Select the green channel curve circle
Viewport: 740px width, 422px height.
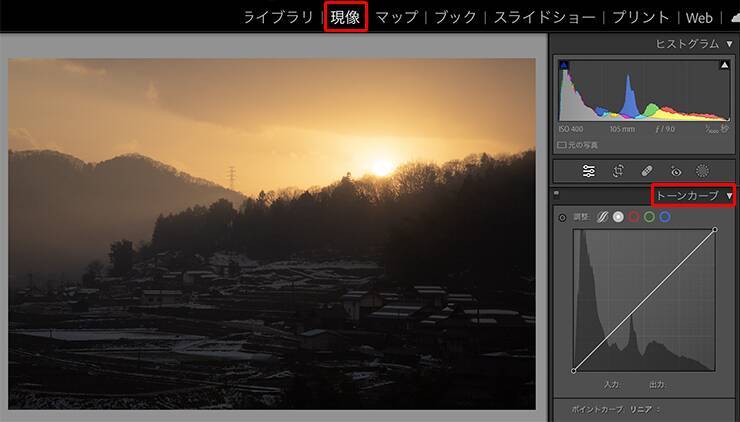coord(649,217)
